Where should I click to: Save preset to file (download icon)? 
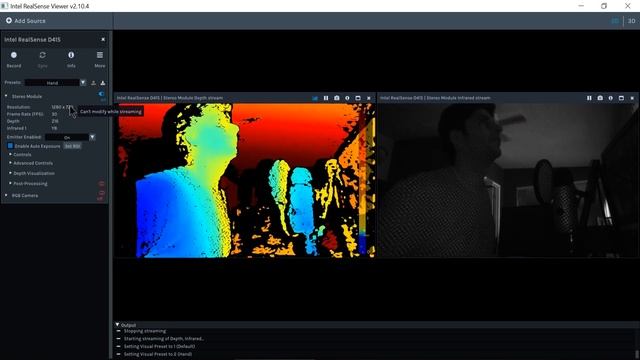(103, 83)
